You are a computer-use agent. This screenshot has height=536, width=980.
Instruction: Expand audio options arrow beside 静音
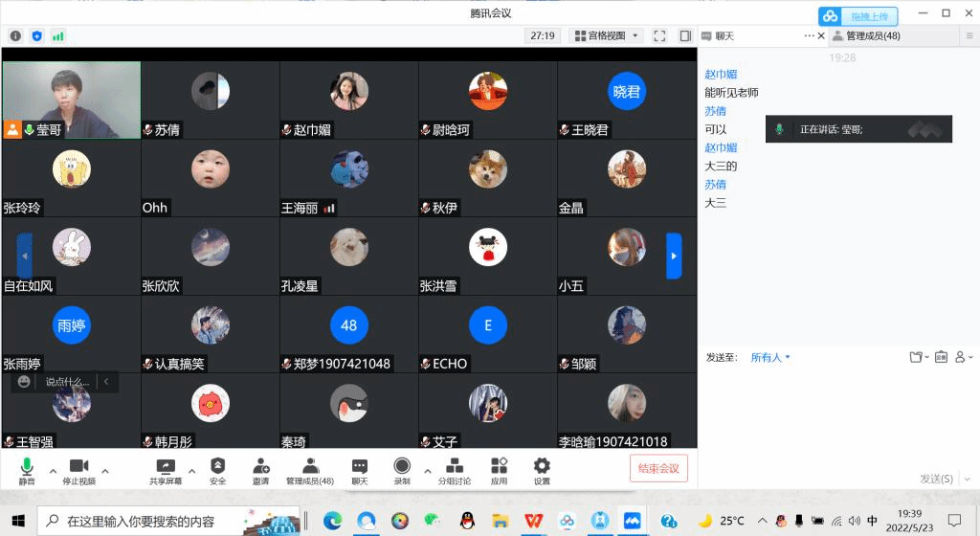pyautogui.click(x=53, y=471)
